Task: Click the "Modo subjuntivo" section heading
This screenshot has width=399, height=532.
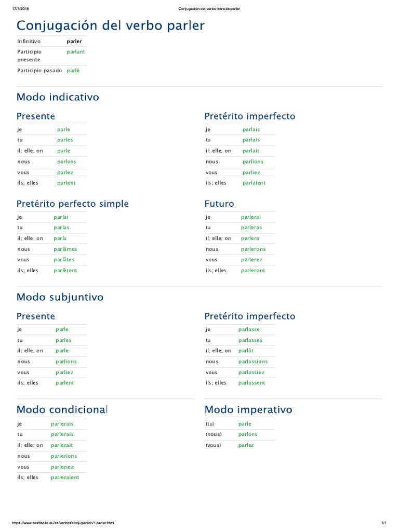Action: tap(60, 297)
